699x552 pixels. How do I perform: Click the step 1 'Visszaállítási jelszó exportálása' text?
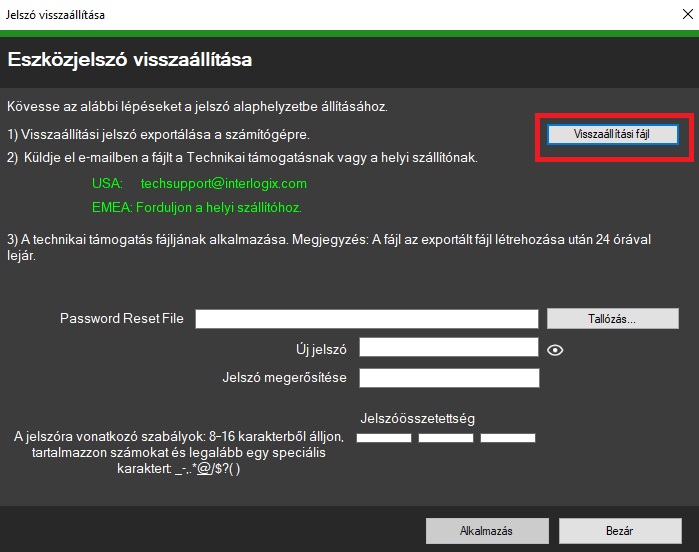point(158,135)
